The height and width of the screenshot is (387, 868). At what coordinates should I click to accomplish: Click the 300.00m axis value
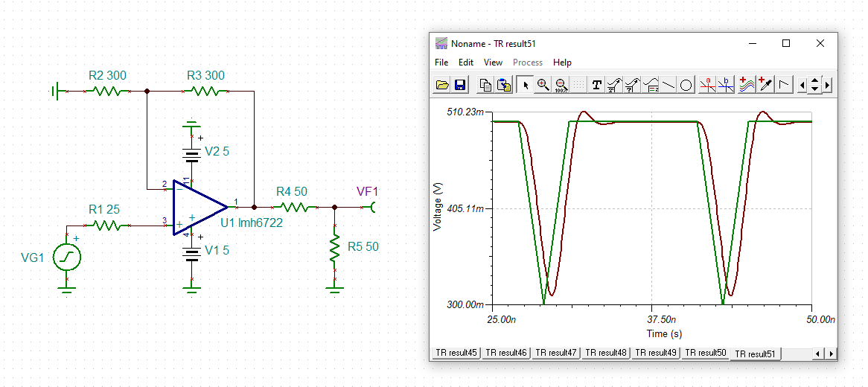coord(465,305)
